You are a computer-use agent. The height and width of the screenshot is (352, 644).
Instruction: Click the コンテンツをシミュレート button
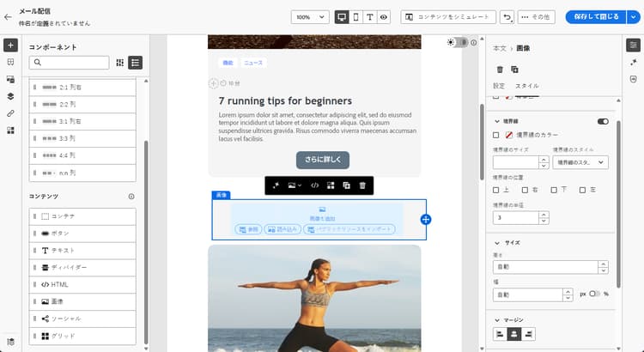coord(448,17)
